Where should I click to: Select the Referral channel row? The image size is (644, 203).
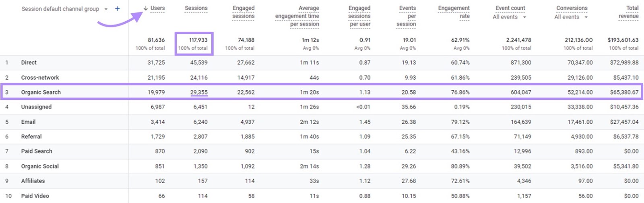tap(322, 137)
